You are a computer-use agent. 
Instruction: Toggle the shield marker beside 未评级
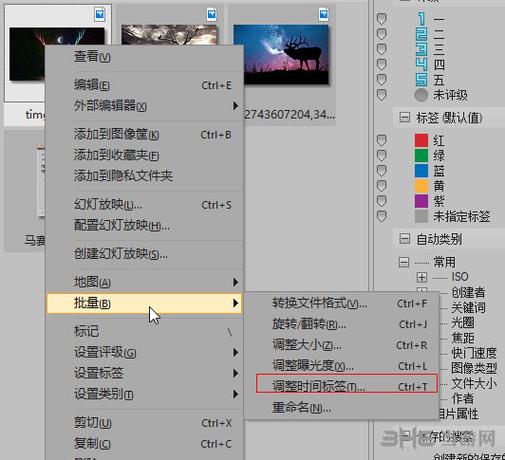[x=381, y=95]
